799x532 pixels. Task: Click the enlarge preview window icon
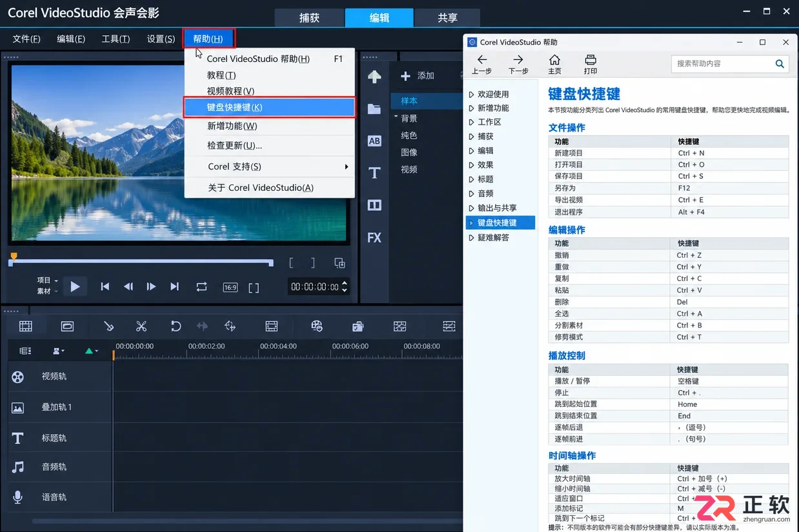point(339,263)
